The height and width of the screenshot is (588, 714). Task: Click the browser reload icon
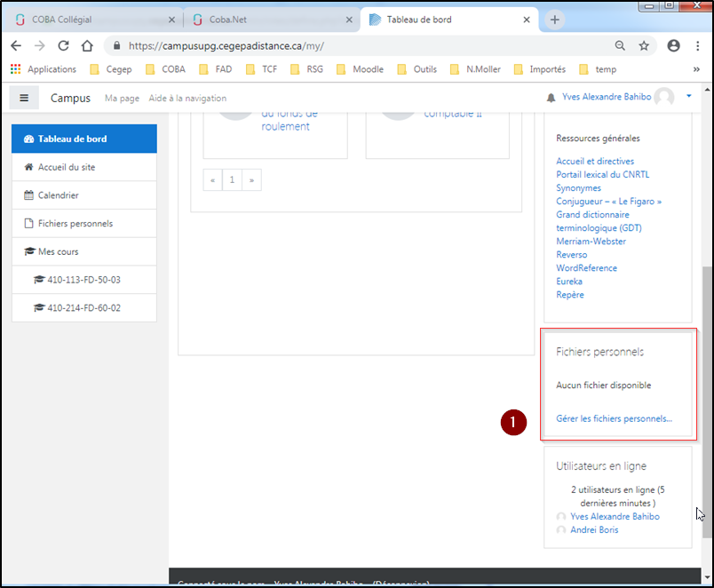(x=63, y=46)
